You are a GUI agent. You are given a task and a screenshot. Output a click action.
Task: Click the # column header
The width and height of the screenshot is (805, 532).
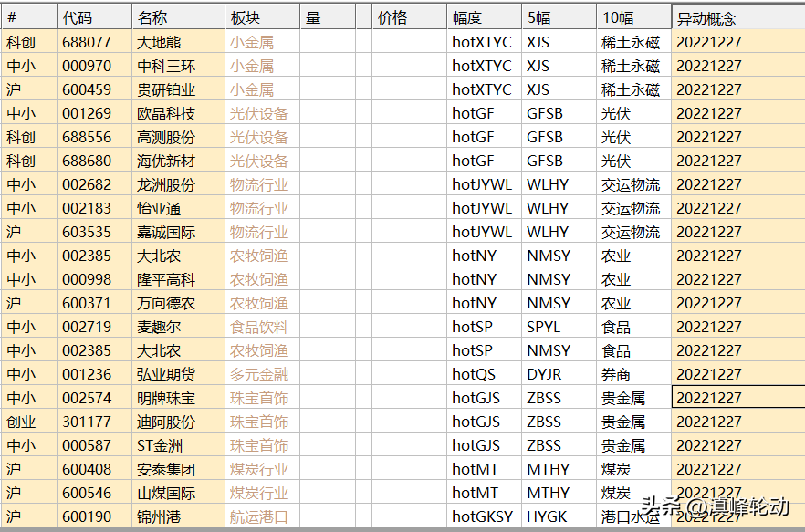click(29, 17)
